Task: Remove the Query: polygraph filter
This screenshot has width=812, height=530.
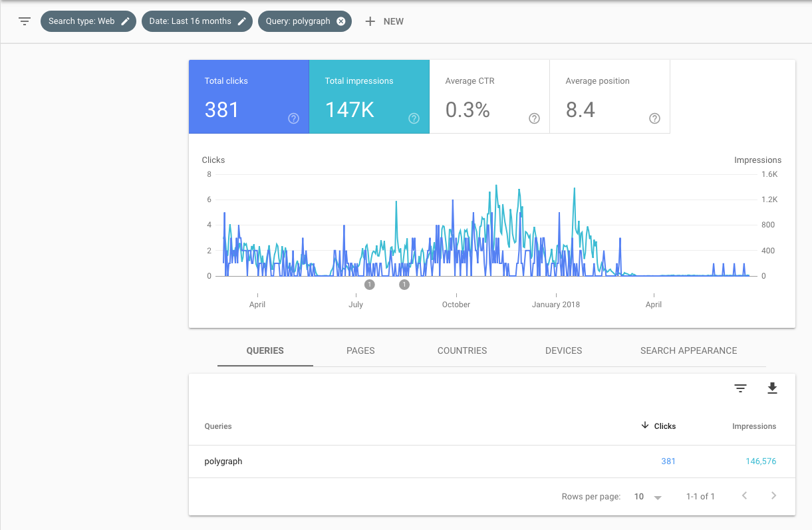Action: click(x=341, y=21)
